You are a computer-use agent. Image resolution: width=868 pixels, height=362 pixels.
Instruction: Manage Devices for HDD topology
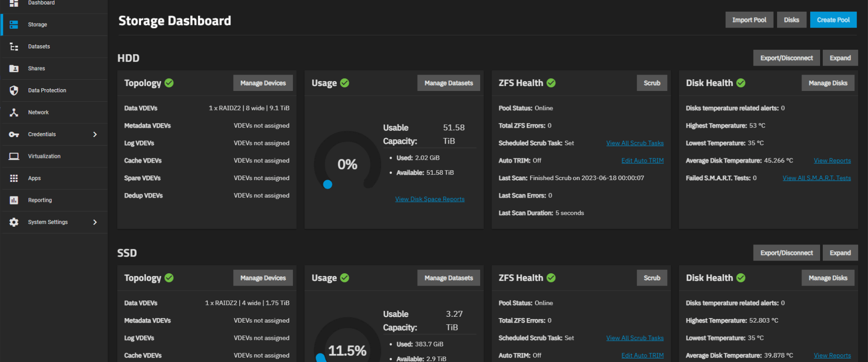[x=263, y=83]
